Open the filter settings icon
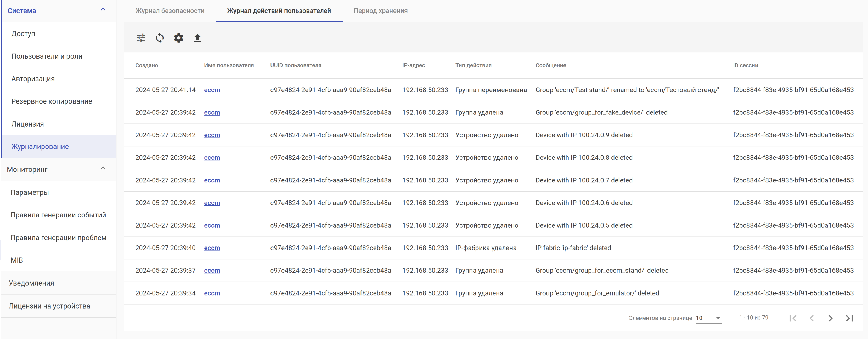Image resolution: width=868 pixels, height=339 pixels. 141,38
